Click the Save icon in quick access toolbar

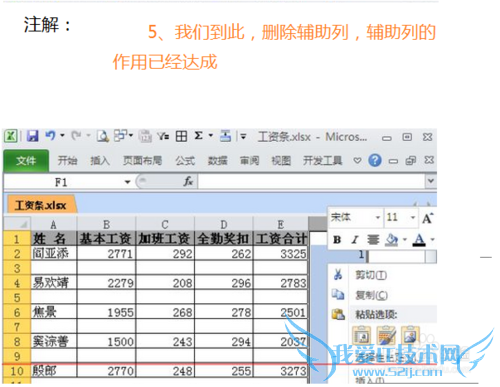pyautogui.click(x=32, y=136)
